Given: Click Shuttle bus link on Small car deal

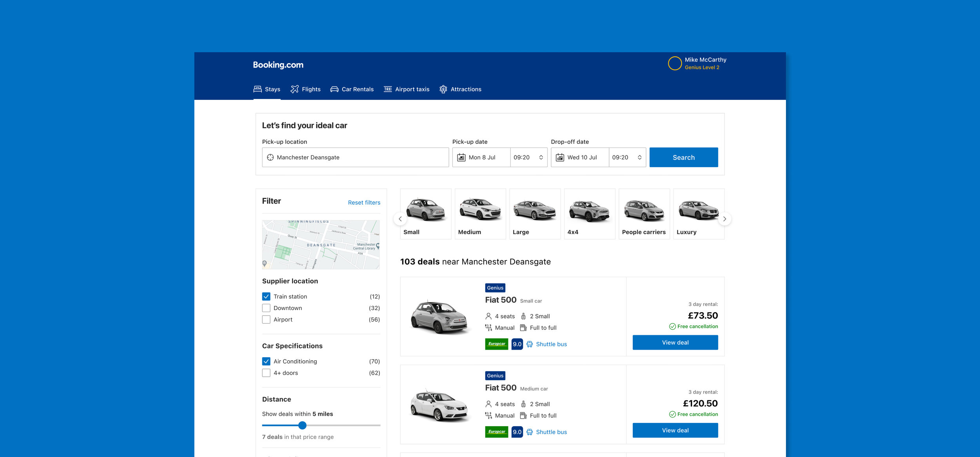Looking at the screenshot, I should point(551,344).
